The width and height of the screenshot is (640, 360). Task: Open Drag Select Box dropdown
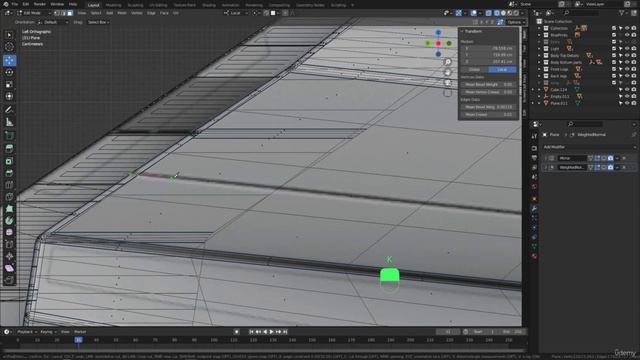coord(98,22)
